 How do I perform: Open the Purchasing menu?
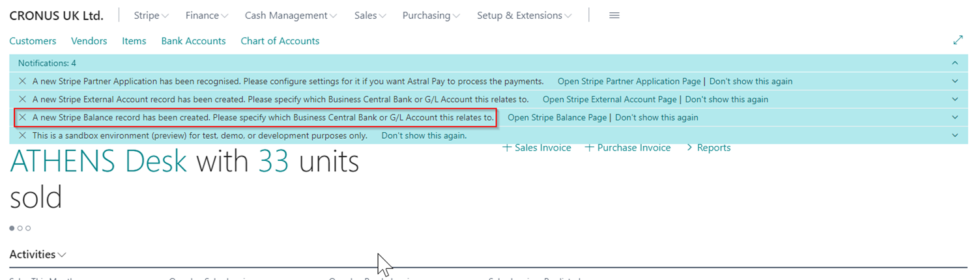pyautogui.click(x=431, y=16)
